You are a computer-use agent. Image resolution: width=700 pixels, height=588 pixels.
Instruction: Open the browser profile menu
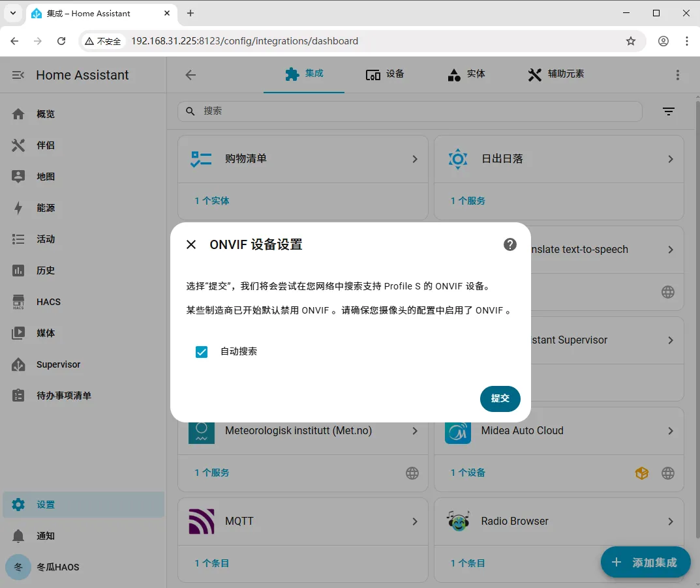[x=663, y=41]
